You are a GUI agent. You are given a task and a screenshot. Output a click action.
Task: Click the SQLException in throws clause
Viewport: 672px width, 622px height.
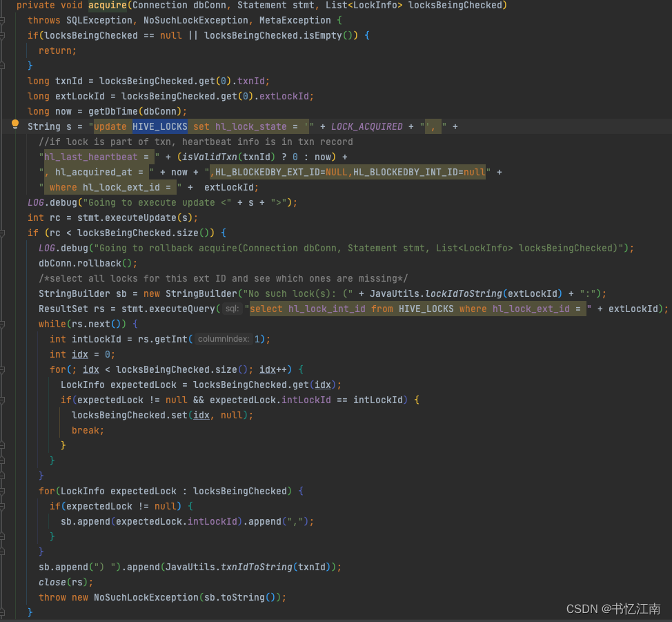(99, 20)
